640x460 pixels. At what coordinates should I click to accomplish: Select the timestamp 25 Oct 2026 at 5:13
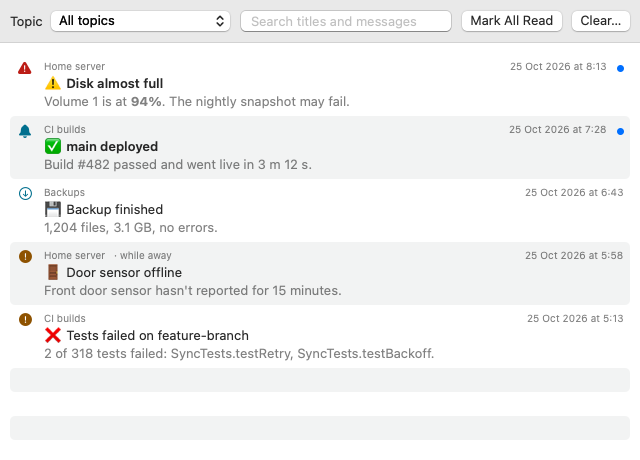576,318
